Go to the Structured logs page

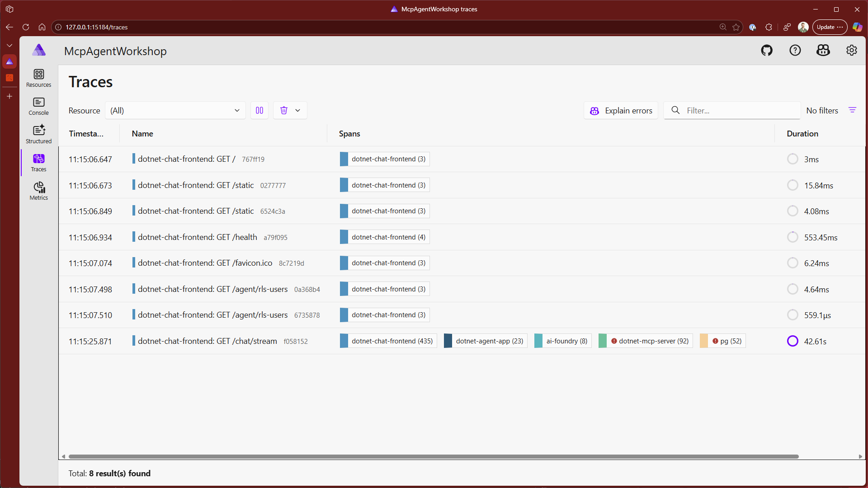point(38,134)
